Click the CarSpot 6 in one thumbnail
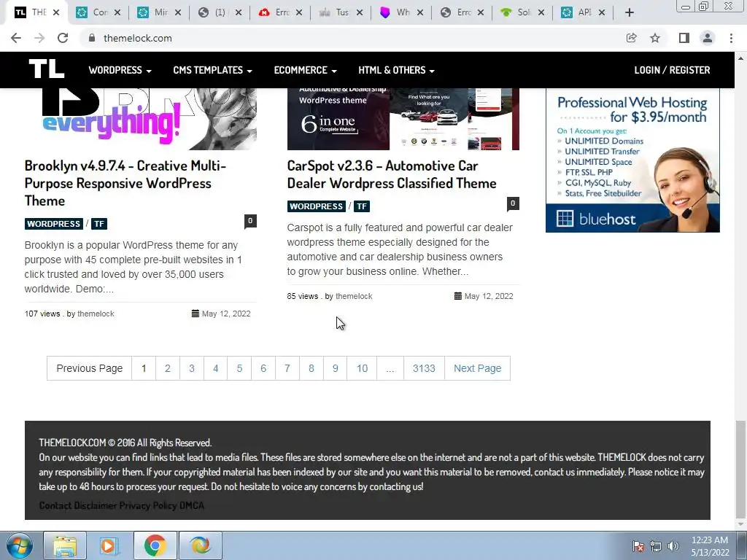This screenshot has width=747, height=560. coord(403,119)
